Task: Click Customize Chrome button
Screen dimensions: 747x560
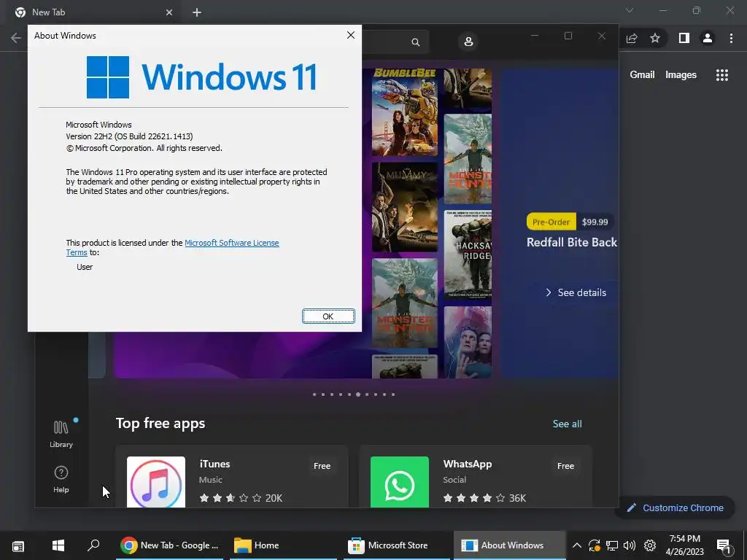Action: (675, 507)
